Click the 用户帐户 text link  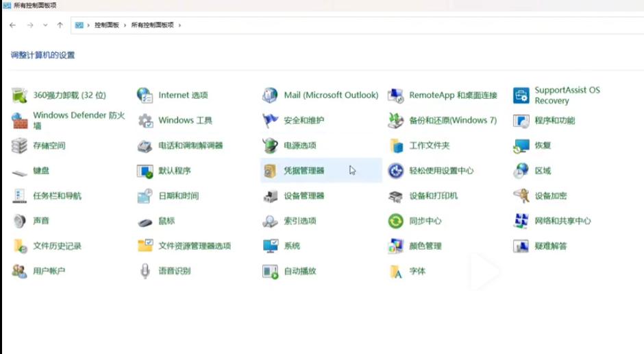pyautogui.click(x=49, y=271)
